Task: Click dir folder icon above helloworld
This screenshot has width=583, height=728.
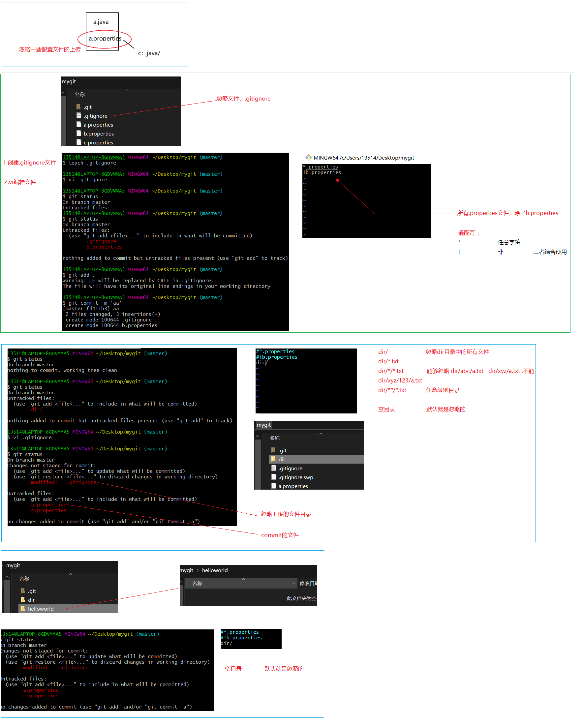Action: 23,599
